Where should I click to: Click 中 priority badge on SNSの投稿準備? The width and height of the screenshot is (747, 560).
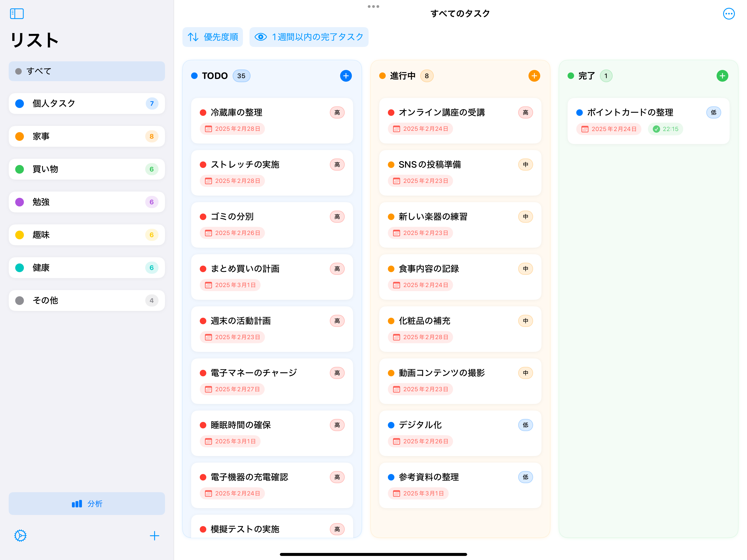click(x=526, y=165)
